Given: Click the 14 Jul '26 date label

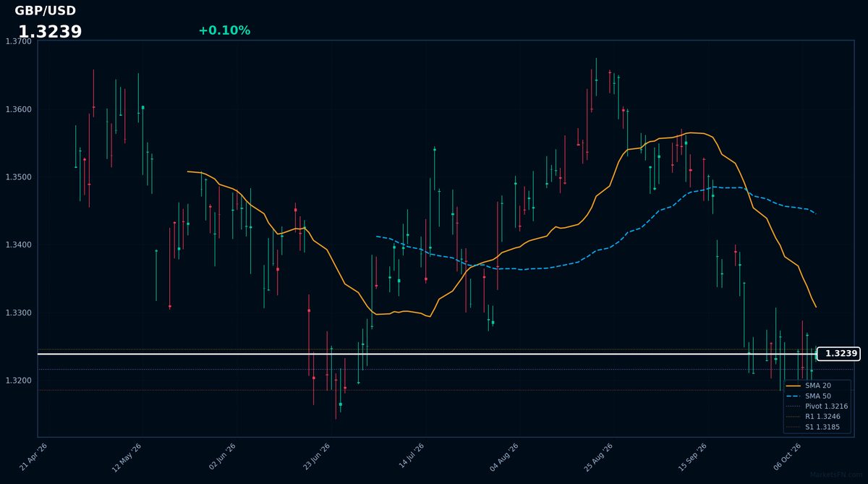Looking at the screenshot, I should click(x=410, y=457).
